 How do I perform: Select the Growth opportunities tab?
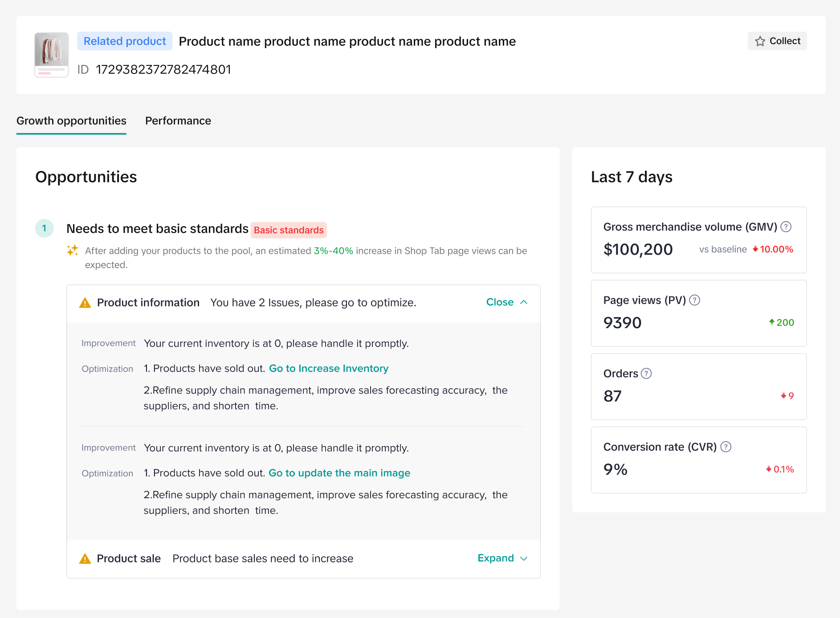[x=71, y=121]
